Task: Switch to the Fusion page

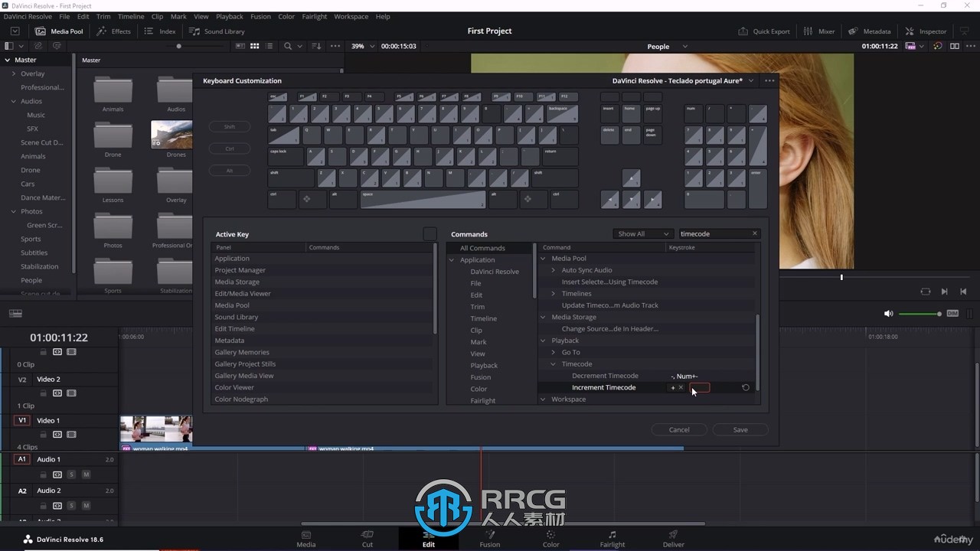Action: point(490,539)
